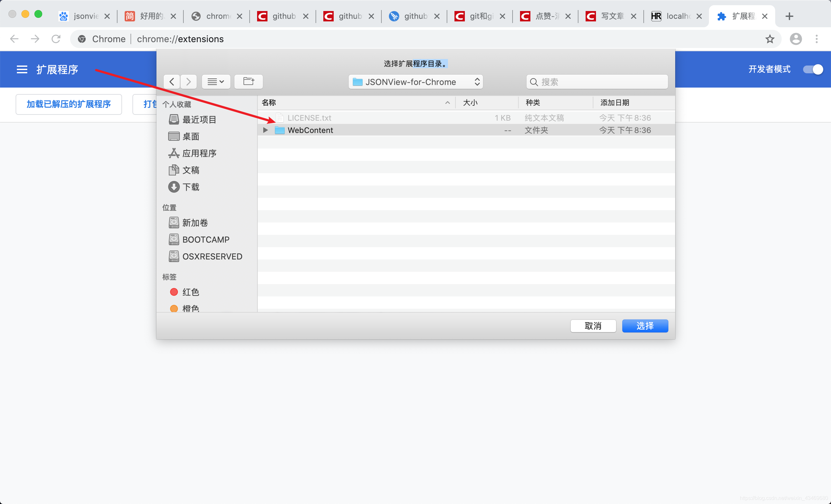Click the 新加卷 drive icon

pyautogui.click(x=174, y=222)
